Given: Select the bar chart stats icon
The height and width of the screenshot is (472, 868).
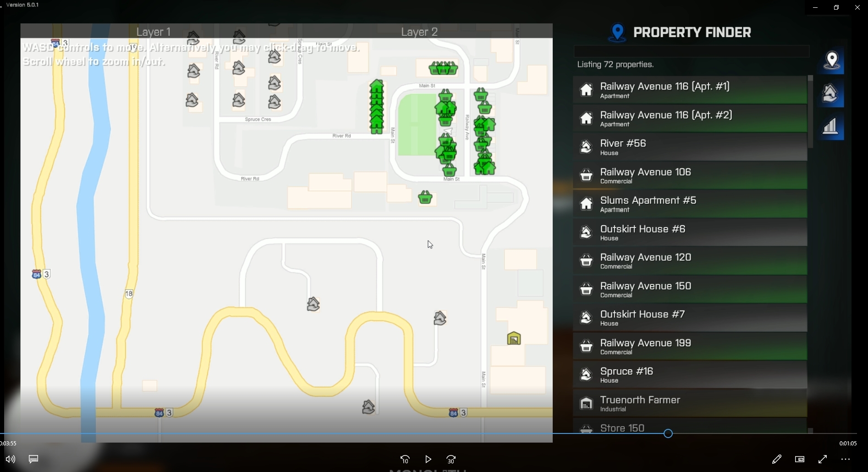Looking at the screenshot, I should [831, 126].
